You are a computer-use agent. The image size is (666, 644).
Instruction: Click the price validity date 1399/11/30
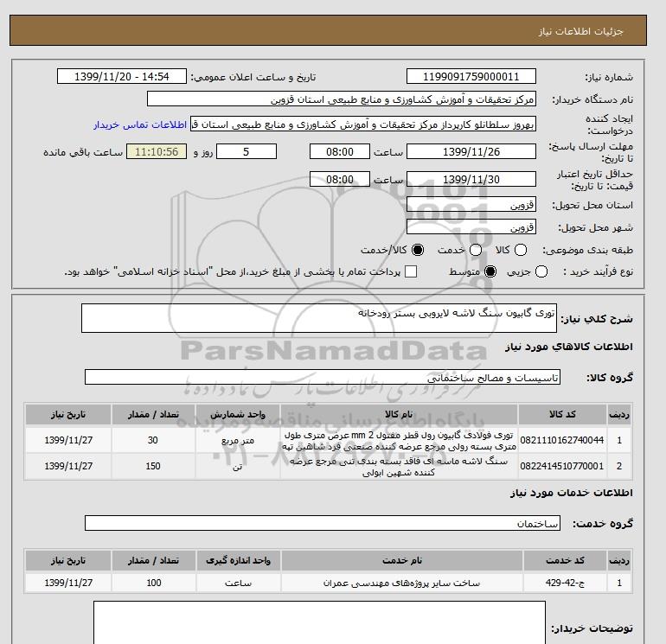471,180
